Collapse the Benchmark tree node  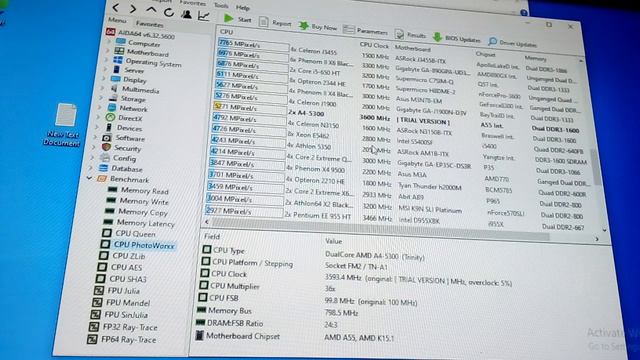tap(89, 178)
